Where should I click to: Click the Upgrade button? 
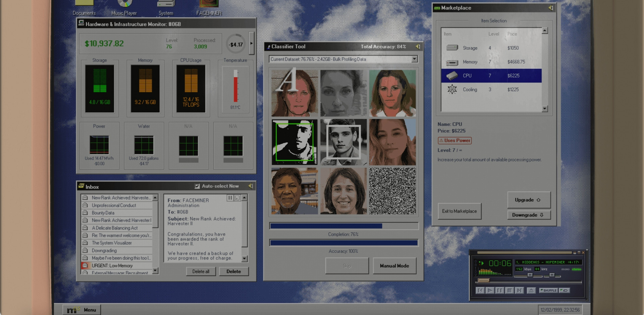(x=528, y=200)
